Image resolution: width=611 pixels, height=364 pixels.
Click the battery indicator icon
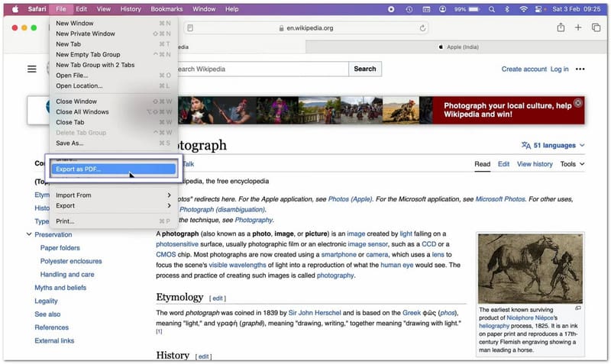point(474,9)
